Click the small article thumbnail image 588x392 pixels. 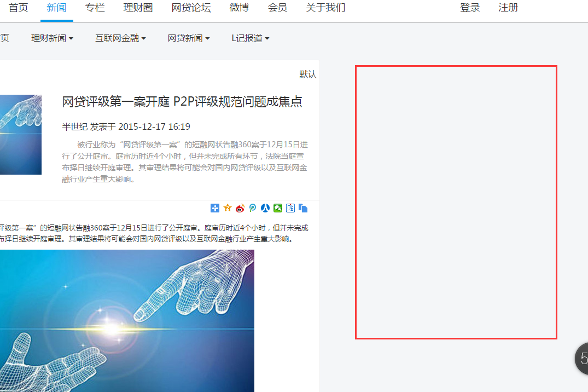click(x=21, y=135)
